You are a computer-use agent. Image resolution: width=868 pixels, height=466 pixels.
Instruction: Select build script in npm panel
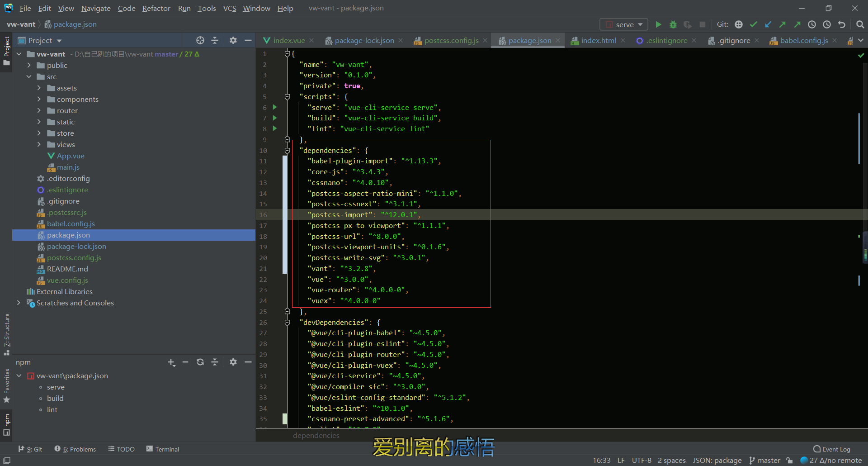pos(55,398)
